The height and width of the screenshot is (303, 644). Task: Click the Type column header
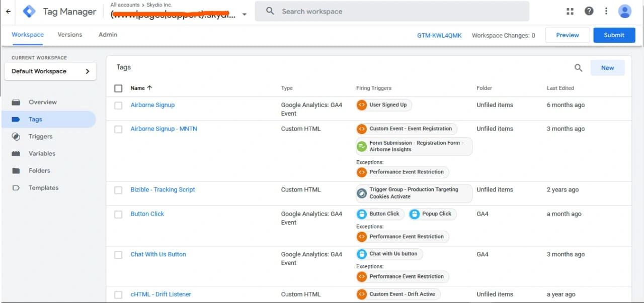tap(287, 88)
